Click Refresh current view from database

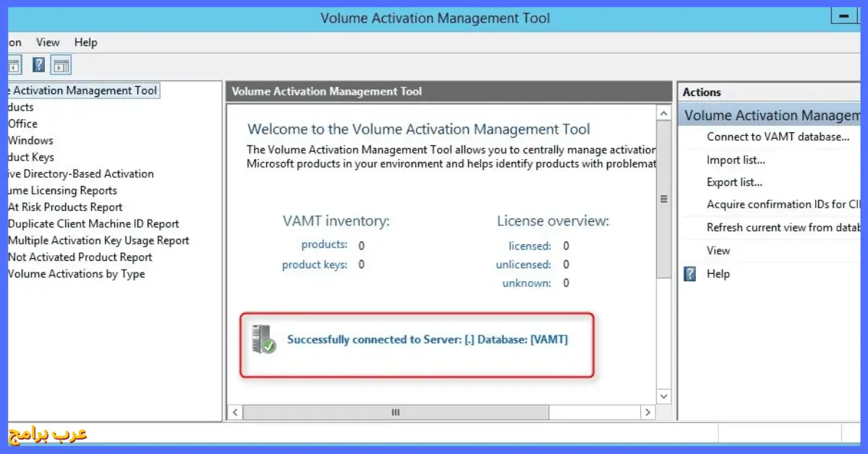(x=783, y=227)
